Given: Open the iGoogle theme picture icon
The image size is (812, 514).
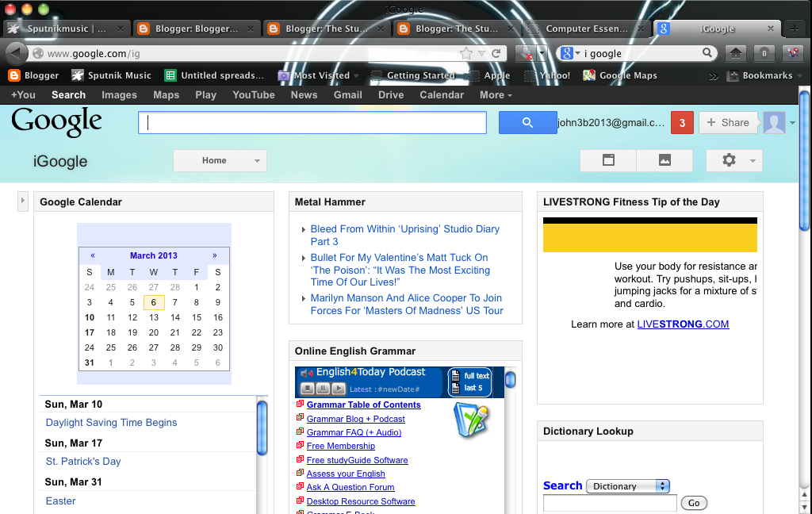Looking at the screenshot, I should 665,160.
